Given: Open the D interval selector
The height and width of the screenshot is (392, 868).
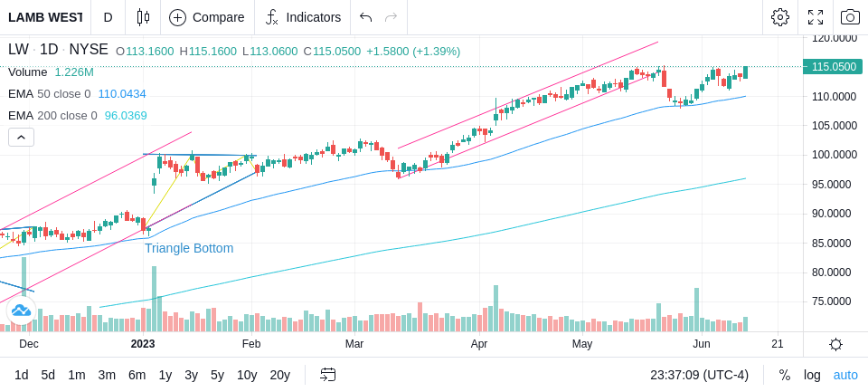Looking at the screenshot, I should click(108, 17).
